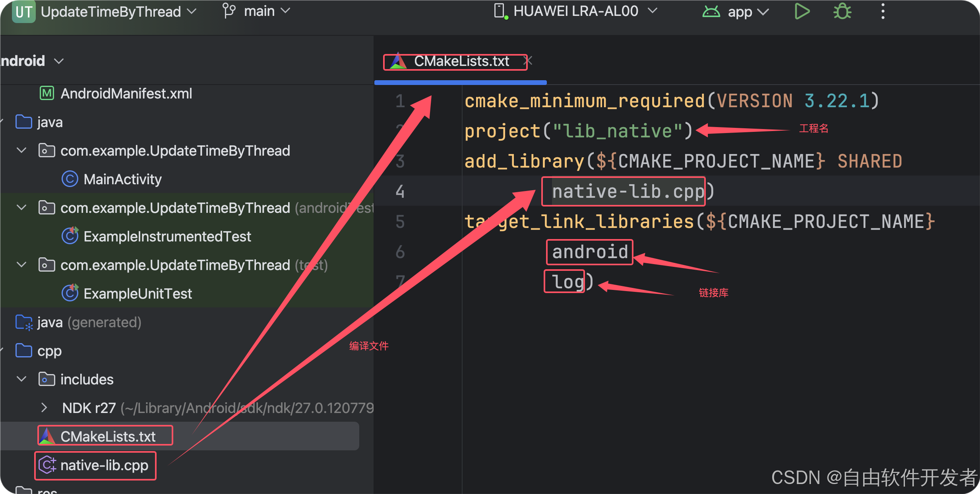The height and width of the screenshot is (494, 980).
Task: Click the androidTest package folder icon
Action: [x=46, y=208]
